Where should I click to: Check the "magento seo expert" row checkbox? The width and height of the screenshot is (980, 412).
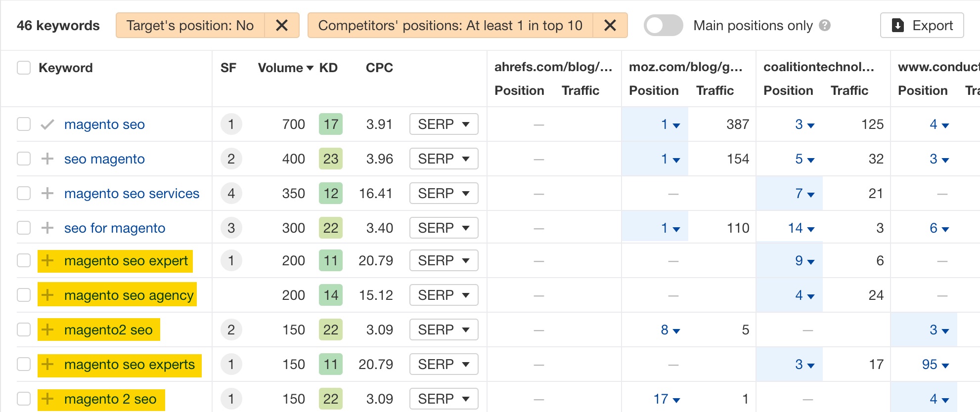(24, 260)
